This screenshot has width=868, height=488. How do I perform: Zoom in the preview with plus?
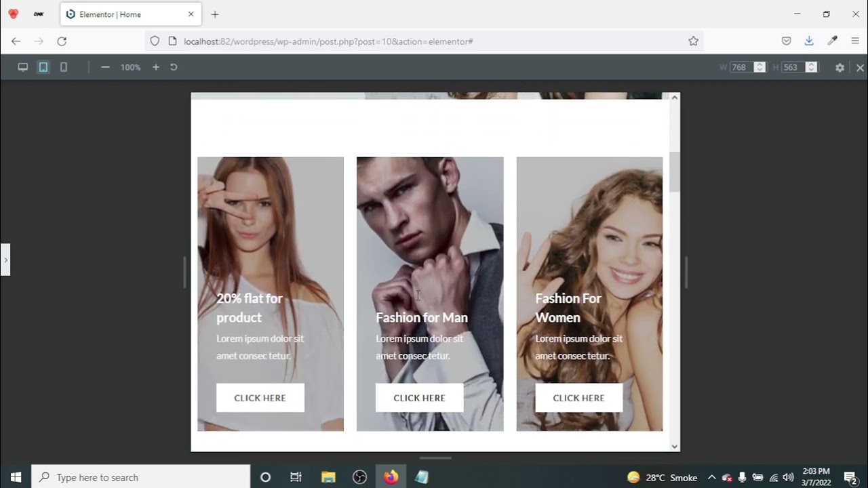tap(156, 67)
